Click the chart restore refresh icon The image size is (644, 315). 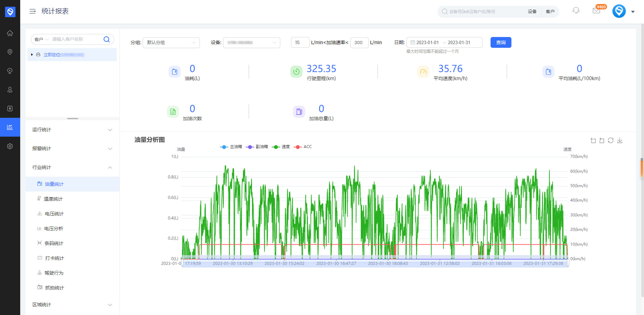click(x=611, y=141)
